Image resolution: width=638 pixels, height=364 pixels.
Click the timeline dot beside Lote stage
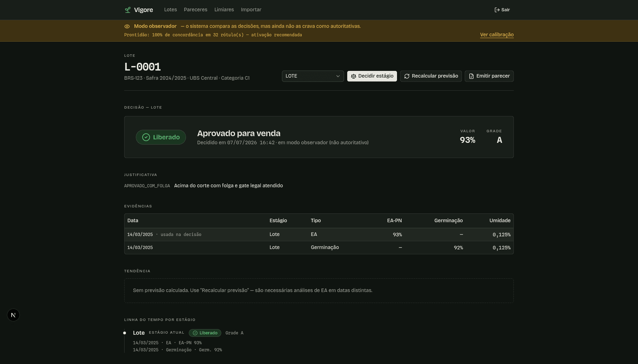pos(125,333)
